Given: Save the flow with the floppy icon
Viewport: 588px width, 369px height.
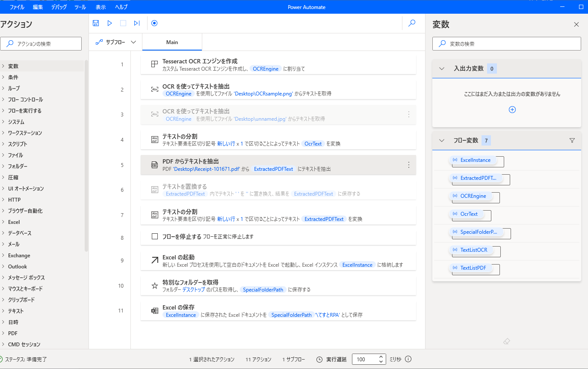Looking at the screenshot, I should tap(96, 23).
